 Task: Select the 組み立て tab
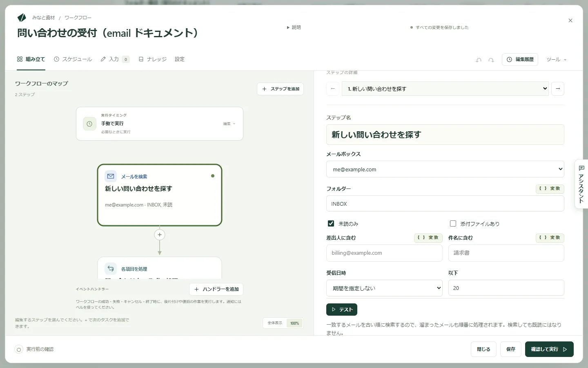point(31,59)
